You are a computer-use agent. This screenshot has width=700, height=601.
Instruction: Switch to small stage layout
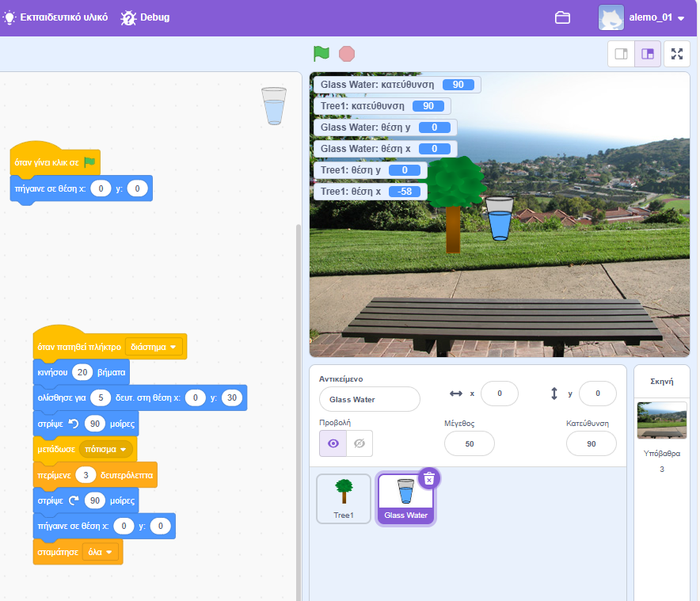click(x=622, y=54)
